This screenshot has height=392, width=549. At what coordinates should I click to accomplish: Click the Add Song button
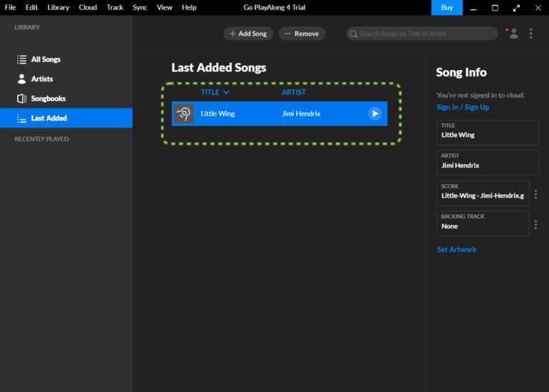point(248,34)
